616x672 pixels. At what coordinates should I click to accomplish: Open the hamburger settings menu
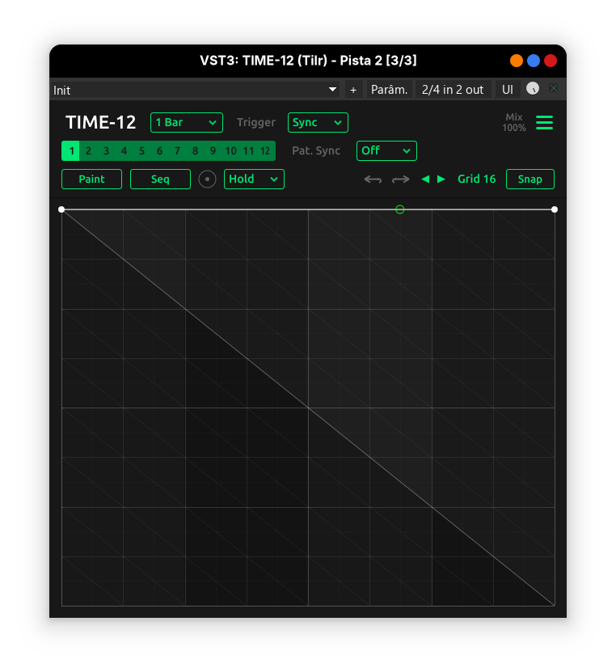(x=544, y=123)
